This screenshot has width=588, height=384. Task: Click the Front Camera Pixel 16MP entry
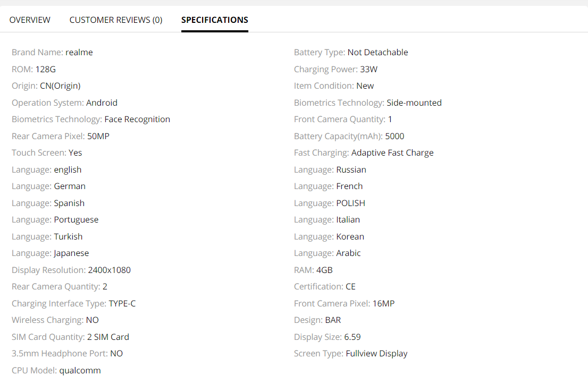click(344, 303)
